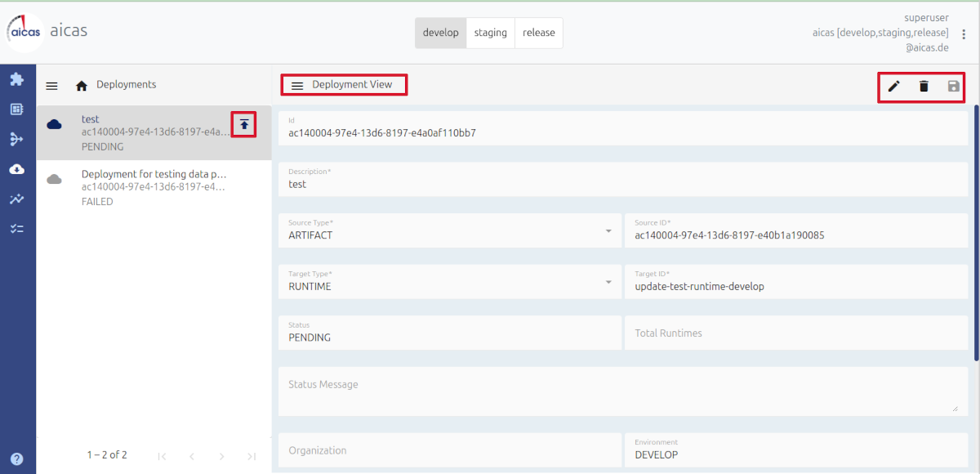Image resolution: width=980 pixels, height=474 pixels.
Task: Click the puzzle piece icon in sidebar
Action: (x=16, y=79)
